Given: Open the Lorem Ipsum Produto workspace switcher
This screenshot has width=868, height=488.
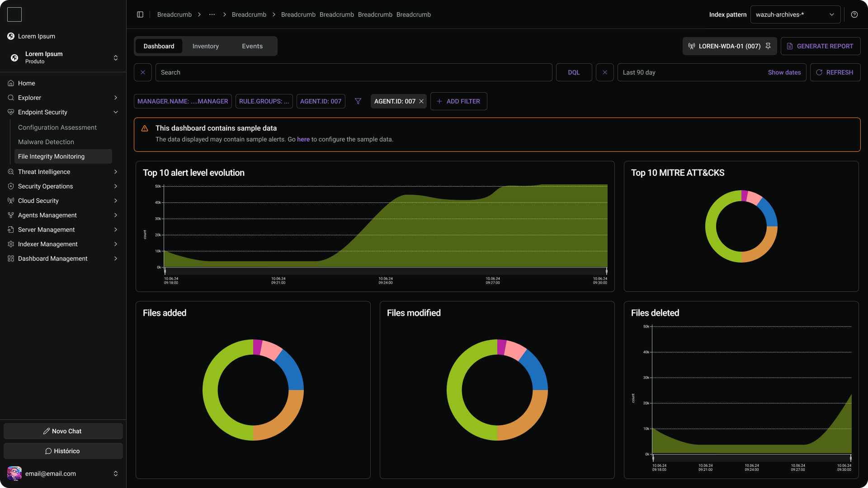Looking at the screenshot, I should click(x=63, y=57).
